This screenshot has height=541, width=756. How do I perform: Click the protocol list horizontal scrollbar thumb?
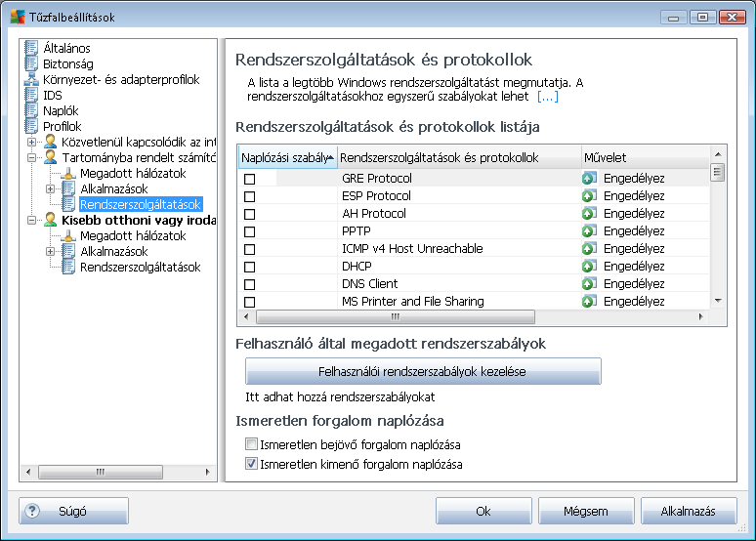click(396, 316)
